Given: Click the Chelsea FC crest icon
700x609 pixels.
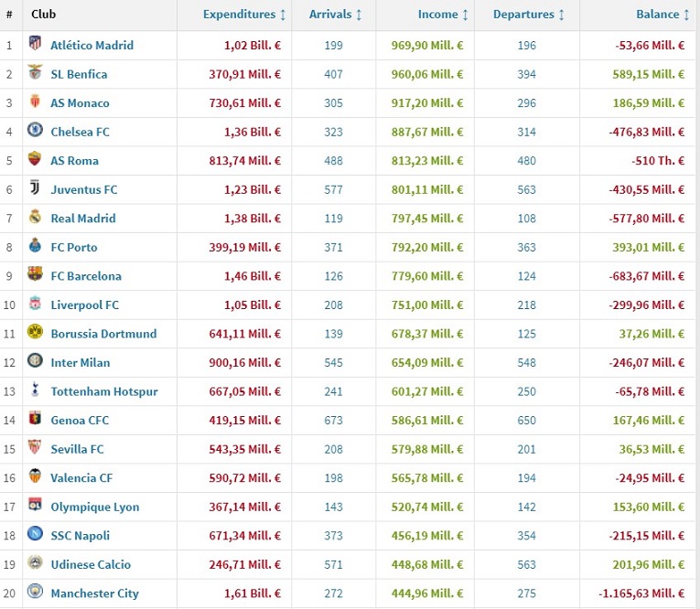Looking at the screenshot, I should [x=35, y=131].
